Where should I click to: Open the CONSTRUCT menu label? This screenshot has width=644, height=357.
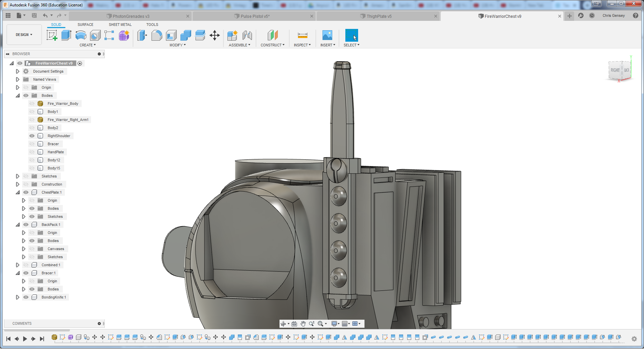tap(272, 45)
